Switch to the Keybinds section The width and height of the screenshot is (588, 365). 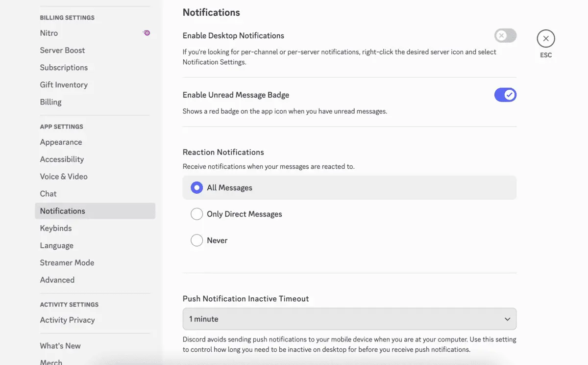coord(55,228)
